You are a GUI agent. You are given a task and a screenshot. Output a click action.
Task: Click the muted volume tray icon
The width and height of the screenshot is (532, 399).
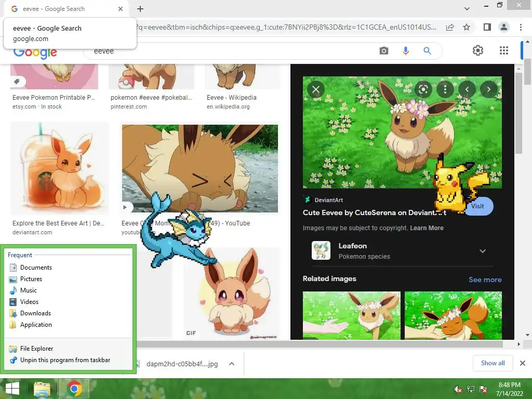458,389
